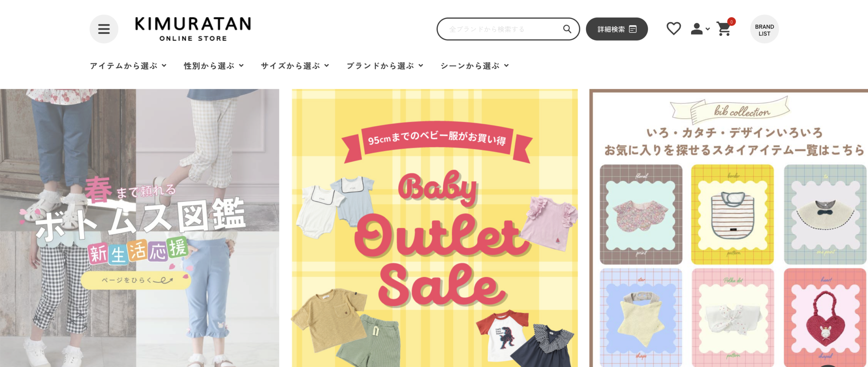The height and width of the screenshot is (367, 868).
Task: Open the hamburger menu
Action: click(104, 29)
